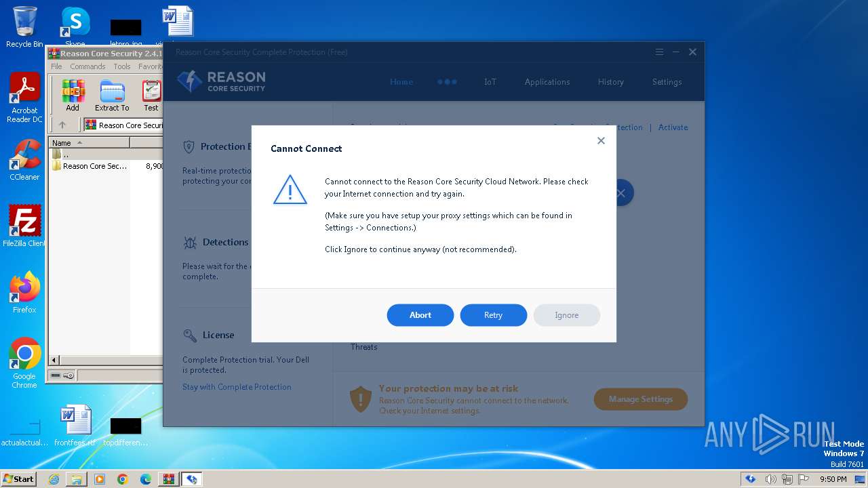Click the Activate link
868x488 pixels.
tap(673, 127)
